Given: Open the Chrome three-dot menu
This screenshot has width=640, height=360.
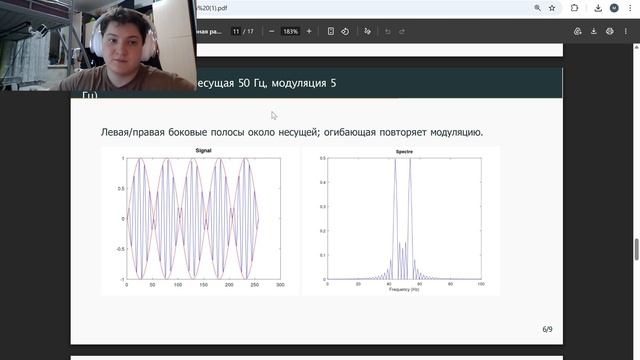Looking at the screenshot, I should 630,8.
